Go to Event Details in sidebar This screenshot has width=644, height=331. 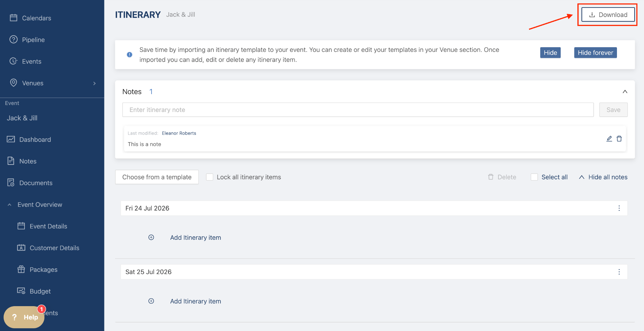[48, 226]
